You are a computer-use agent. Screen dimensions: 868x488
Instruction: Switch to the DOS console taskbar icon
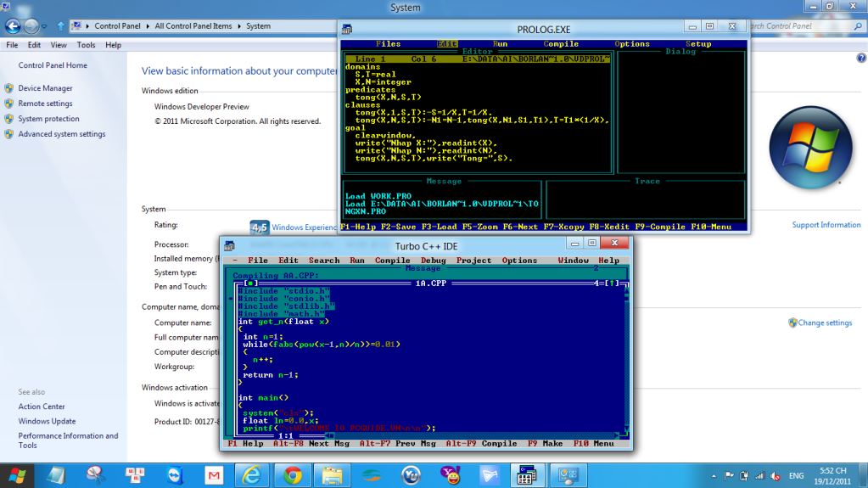coord(527,475)
